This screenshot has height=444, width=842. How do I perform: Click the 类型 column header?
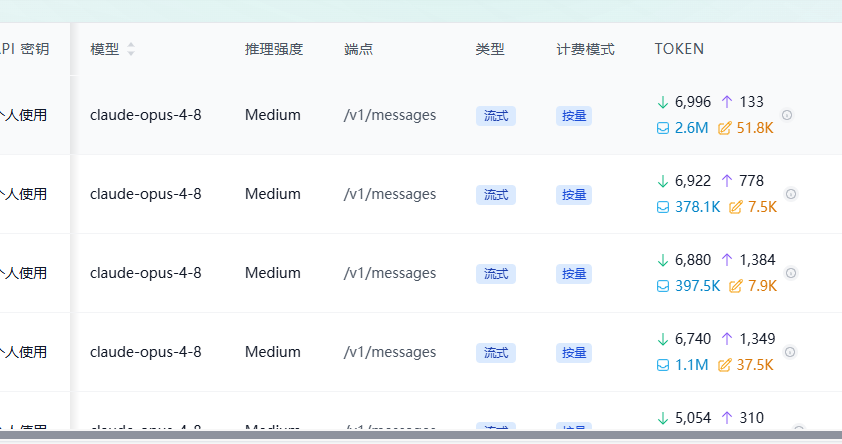tap(490, 49)
